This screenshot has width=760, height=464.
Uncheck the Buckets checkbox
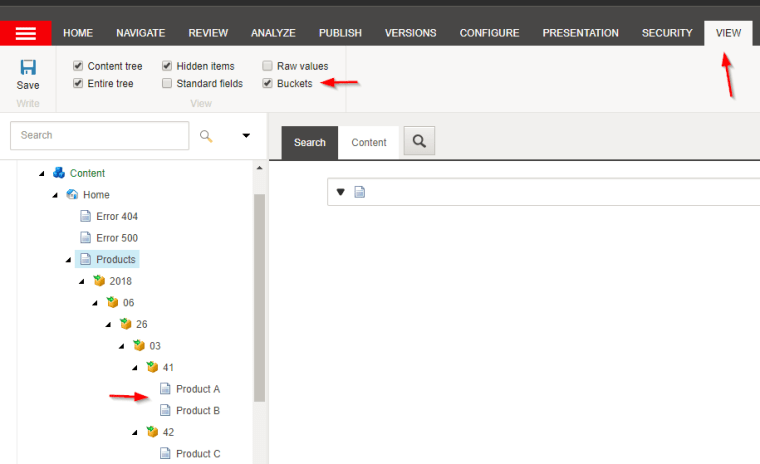click(x=267, y=84)
